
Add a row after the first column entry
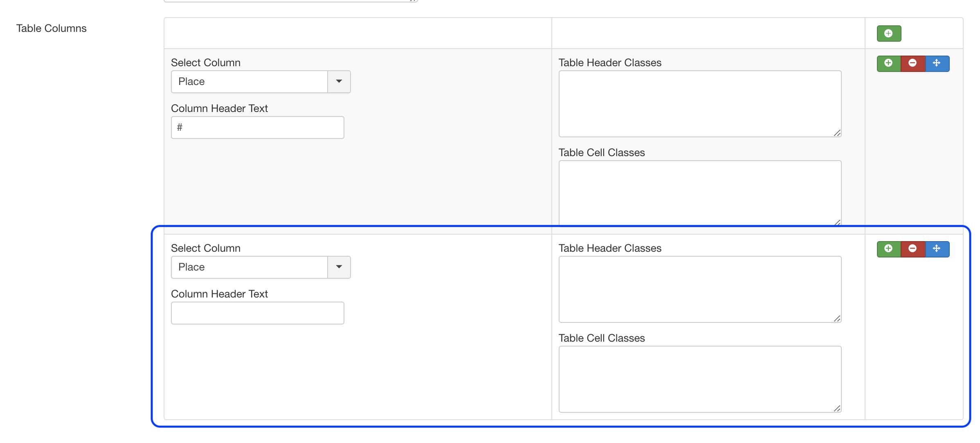pyautogui.click(x=888, y=63)
